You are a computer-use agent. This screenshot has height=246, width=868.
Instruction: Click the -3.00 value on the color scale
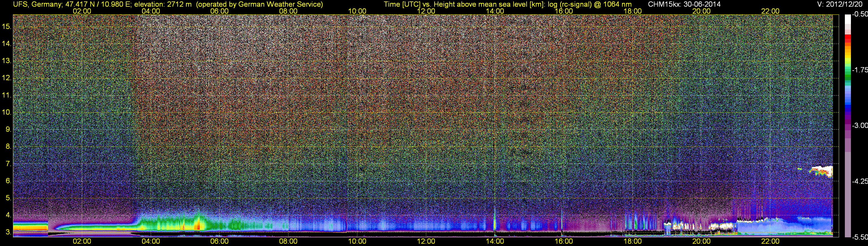[x=860, y=125]
